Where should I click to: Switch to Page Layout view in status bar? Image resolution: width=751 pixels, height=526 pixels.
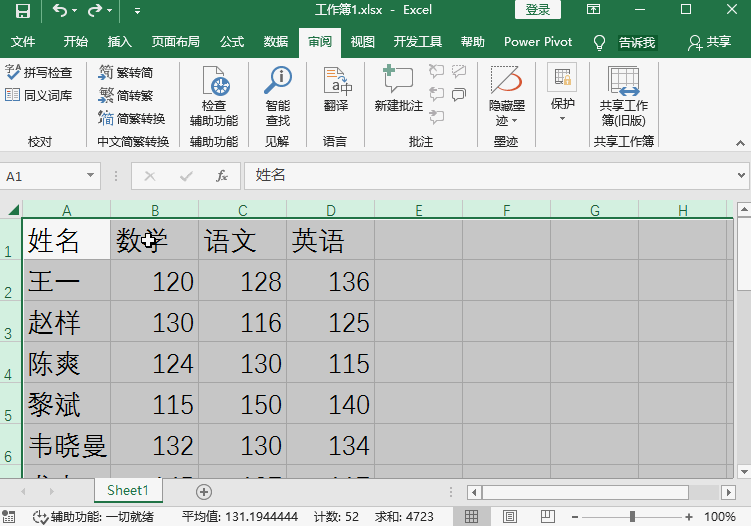510,517
